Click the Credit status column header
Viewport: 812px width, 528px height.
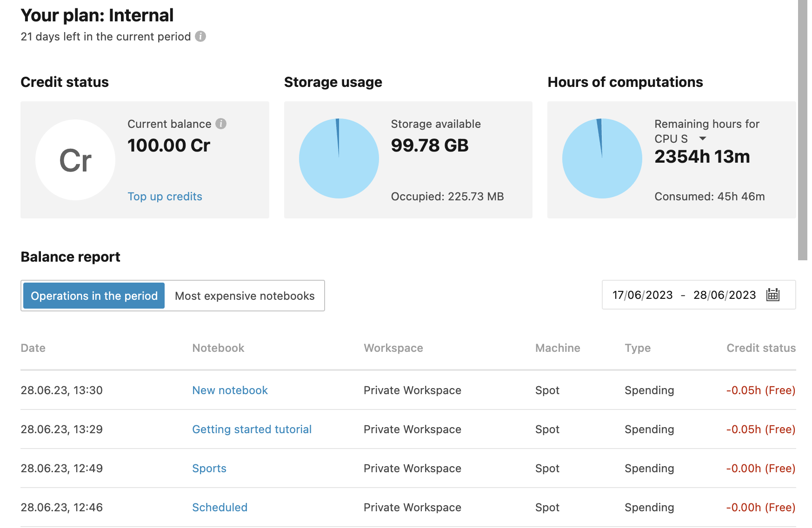click(761, 348)
